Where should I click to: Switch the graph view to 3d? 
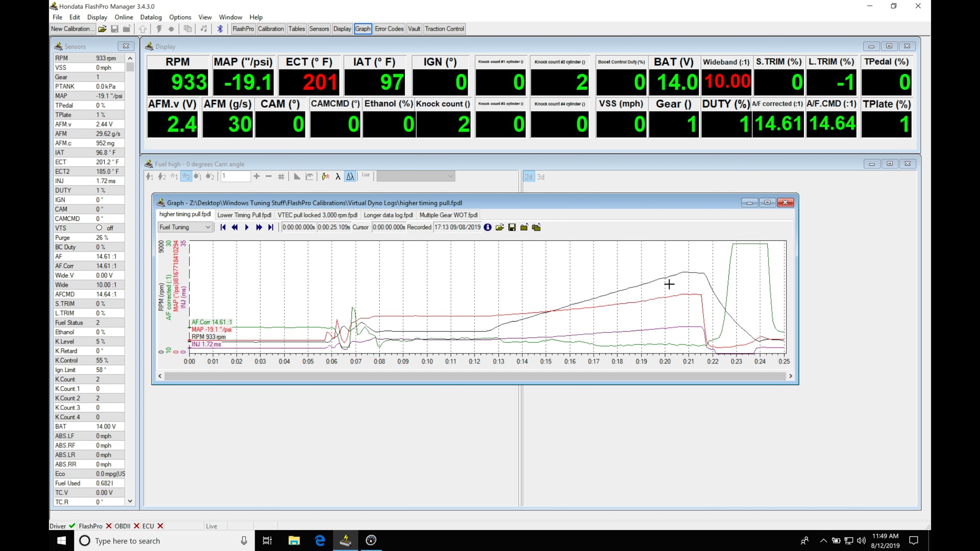541,177
